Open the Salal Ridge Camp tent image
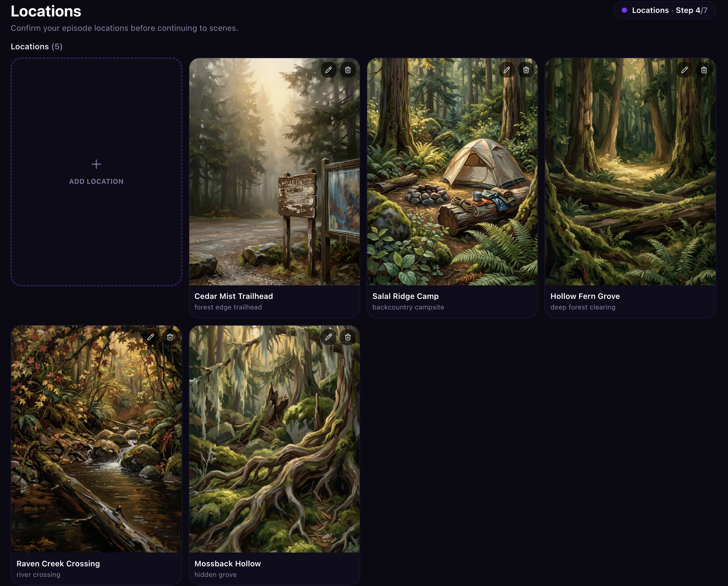 452,171
